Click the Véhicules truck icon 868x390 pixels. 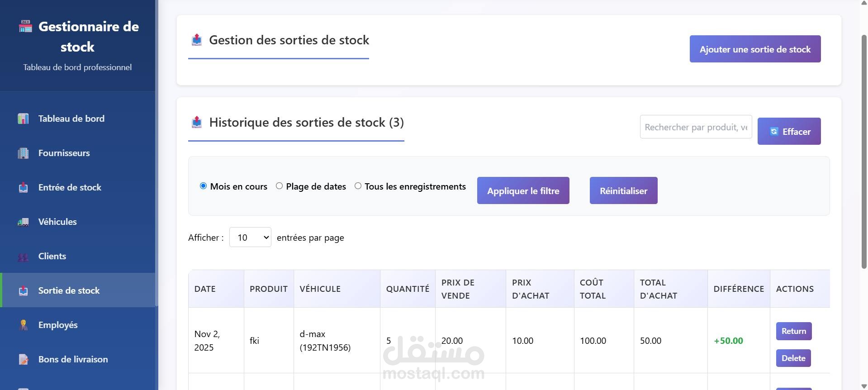coord(23,222)
